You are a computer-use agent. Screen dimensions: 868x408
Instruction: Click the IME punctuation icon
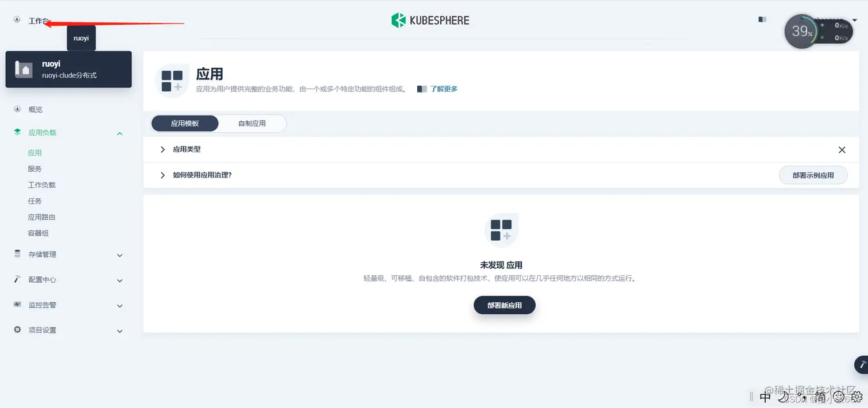[x=803, y=397]
